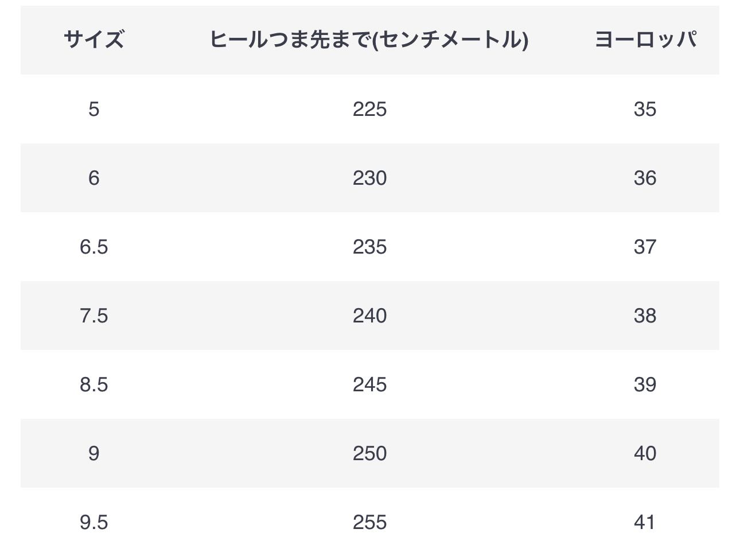The height and width of the screenshot is (560, 740).
Task: Click the 245 length value
Action: (369, 384)
